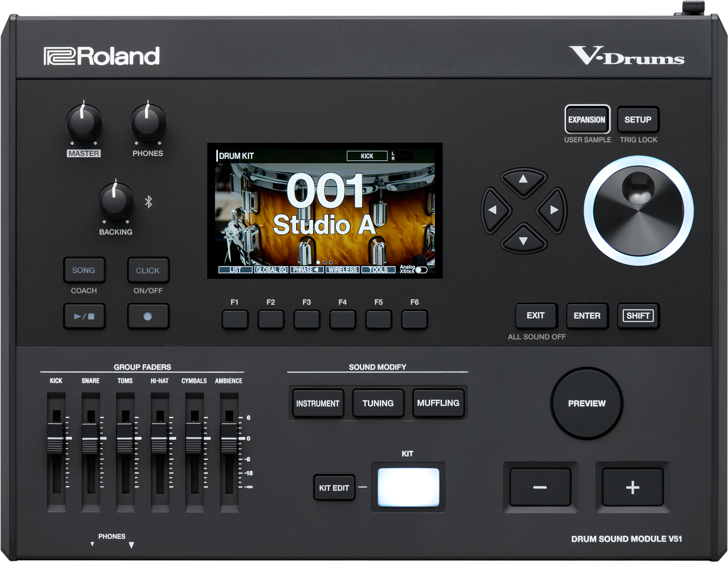Click the SNARE group fader handle
728x562 pixels.
pos(90,438)
